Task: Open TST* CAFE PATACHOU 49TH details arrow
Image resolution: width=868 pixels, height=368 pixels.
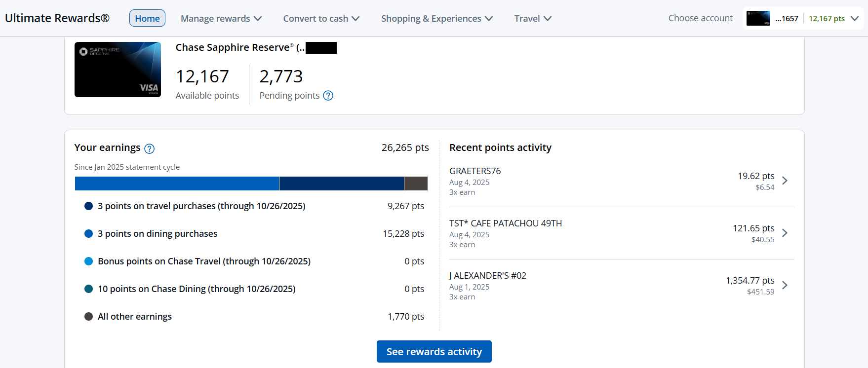Action: coord(785,233)
